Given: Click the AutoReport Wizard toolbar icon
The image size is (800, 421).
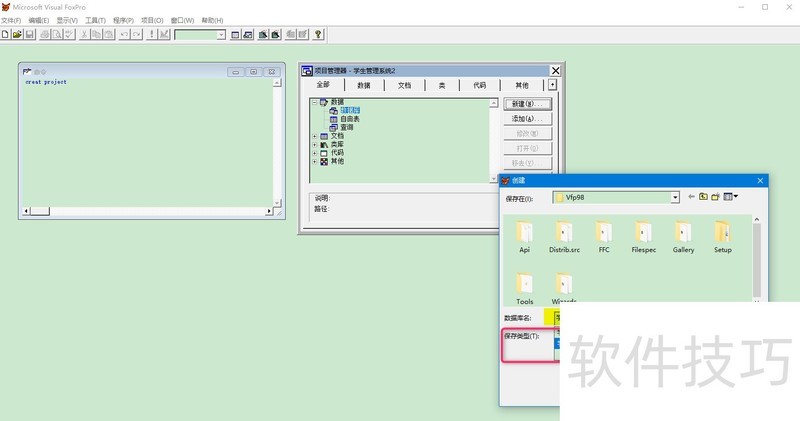Looking at the screenshot, I should pyautogui.click(x=303, y=34).
